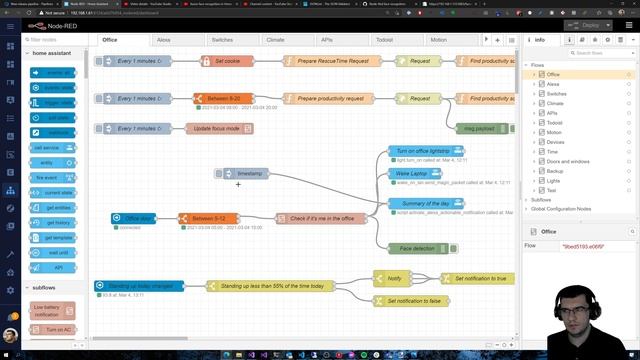Select the highlighted Node-RED sidebar icon
The height and width of the screenshot is (360, 640).
point(11,191)
